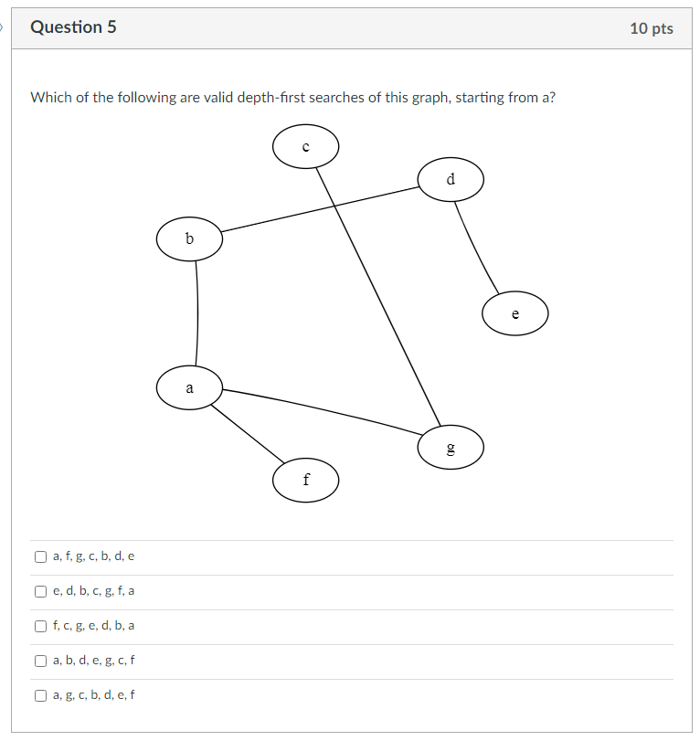Check the answer e, d, b, c, g, f, a
Screen dimensions: 700x741
pos(40,590)
